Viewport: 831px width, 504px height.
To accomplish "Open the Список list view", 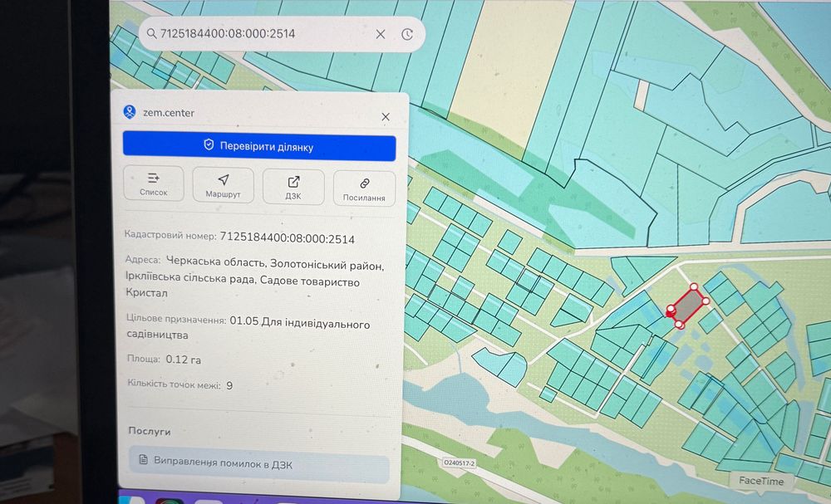I will click(x=154, y=183).
